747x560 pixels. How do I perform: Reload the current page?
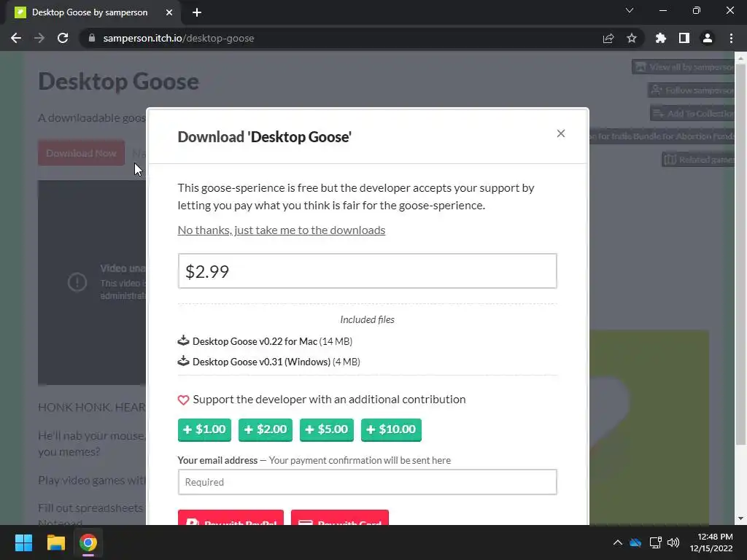63,38
